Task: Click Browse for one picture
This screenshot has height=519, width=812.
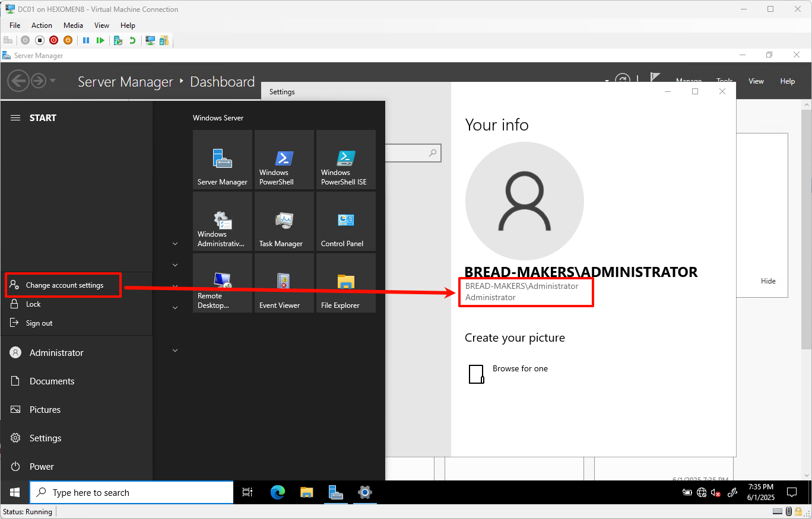Action: (508, 374)
